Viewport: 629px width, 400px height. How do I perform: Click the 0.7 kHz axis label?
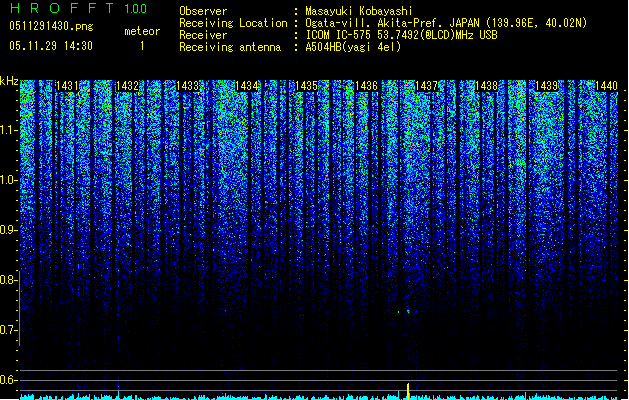[x=8, y=330]
